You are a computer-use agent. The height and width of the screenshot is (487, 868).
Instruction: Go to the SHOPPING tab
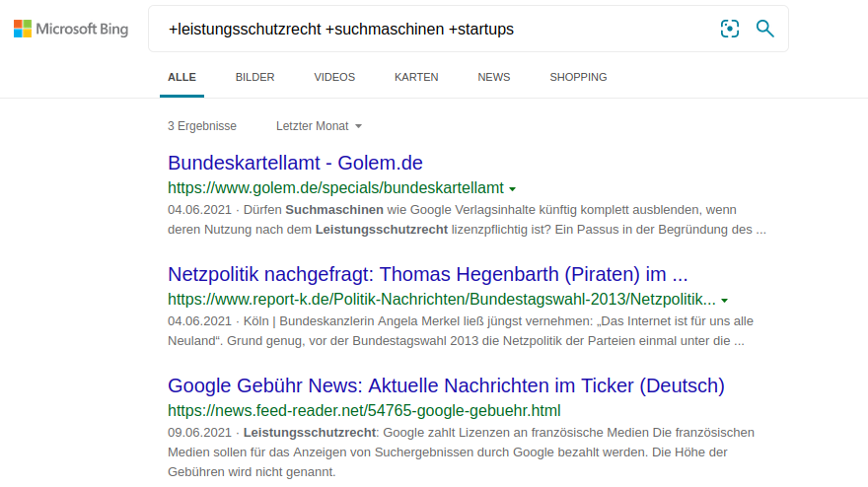coord(578,78)
